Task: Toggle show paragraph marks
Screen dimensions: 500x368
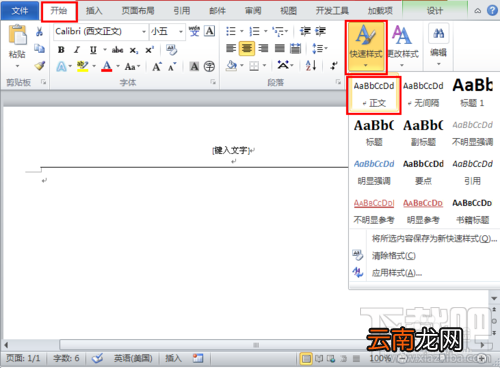Action: pyautogui.click(x=333, y=66)
